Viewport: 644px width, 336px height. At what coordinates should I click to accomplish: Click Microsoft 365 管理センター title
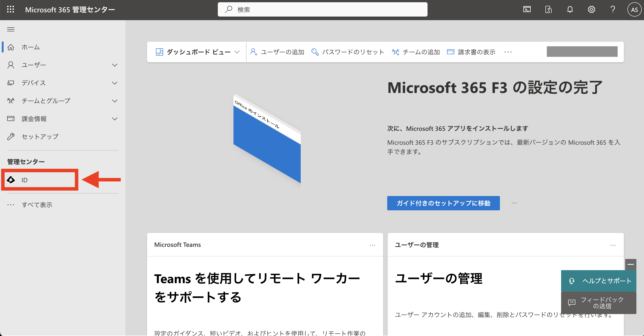(70, 9)
